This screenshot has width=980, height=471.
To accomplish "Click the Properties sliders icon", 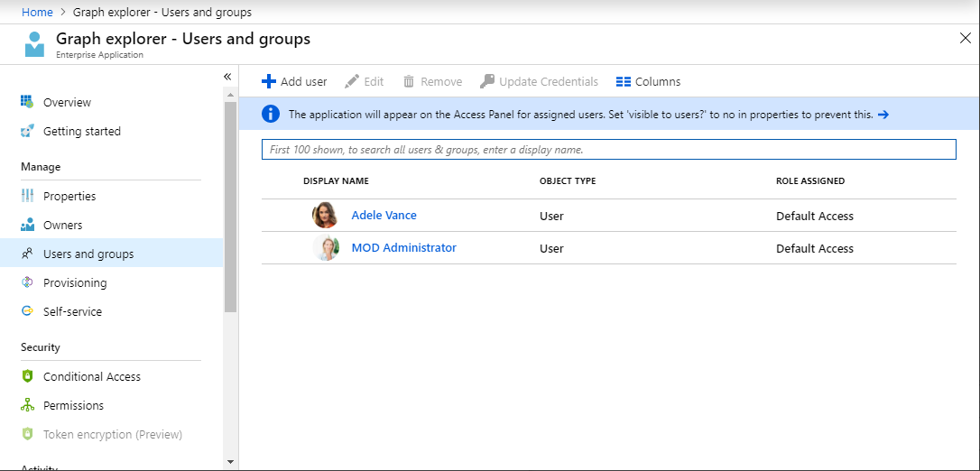I will [x=27, y=196].
